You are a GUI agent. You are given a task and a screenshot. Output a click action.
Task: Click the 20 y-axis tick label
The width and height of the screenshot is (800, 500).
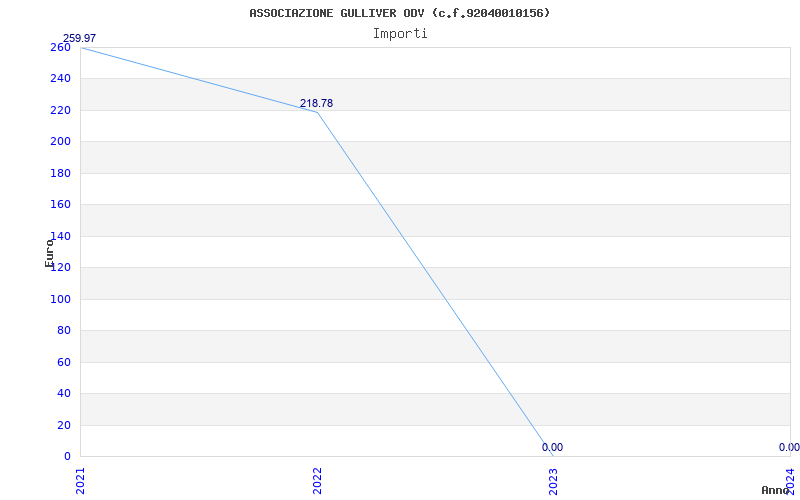point(64,425)
